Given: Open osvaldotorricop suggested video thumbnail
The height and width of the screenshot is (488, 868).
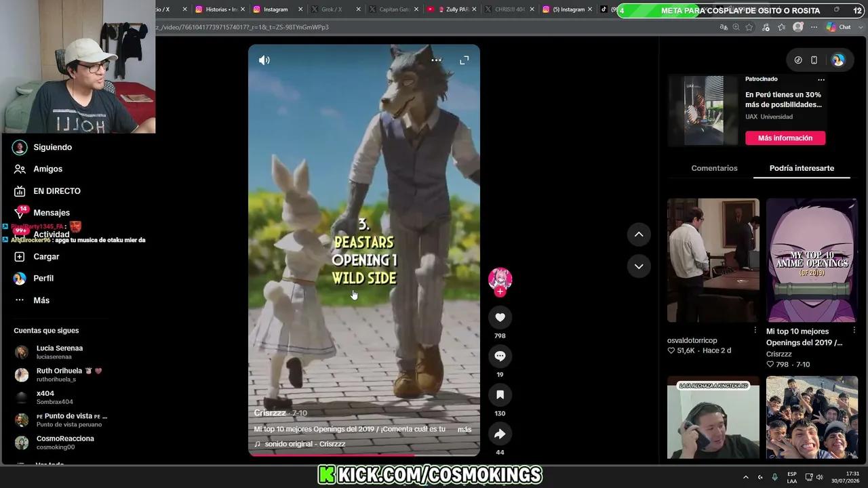Looking at the screenshot, I should (x=713, y=260).
